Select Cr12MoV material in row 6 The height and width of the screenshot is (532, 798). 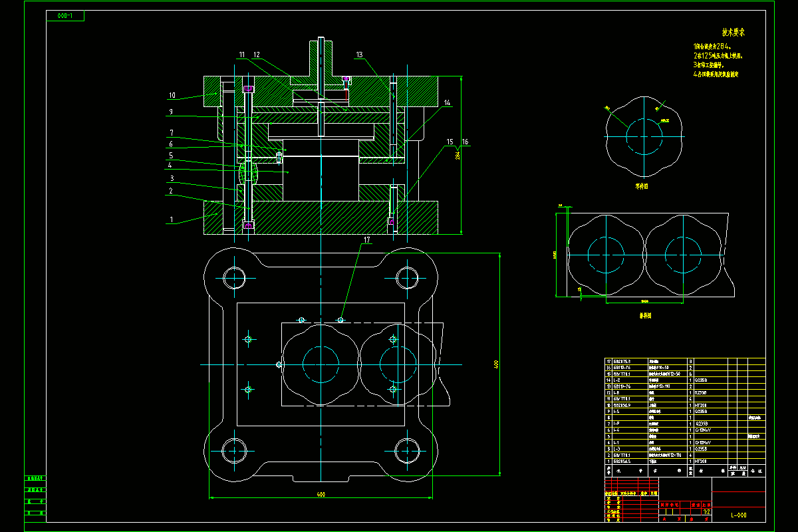pos(703,430)
